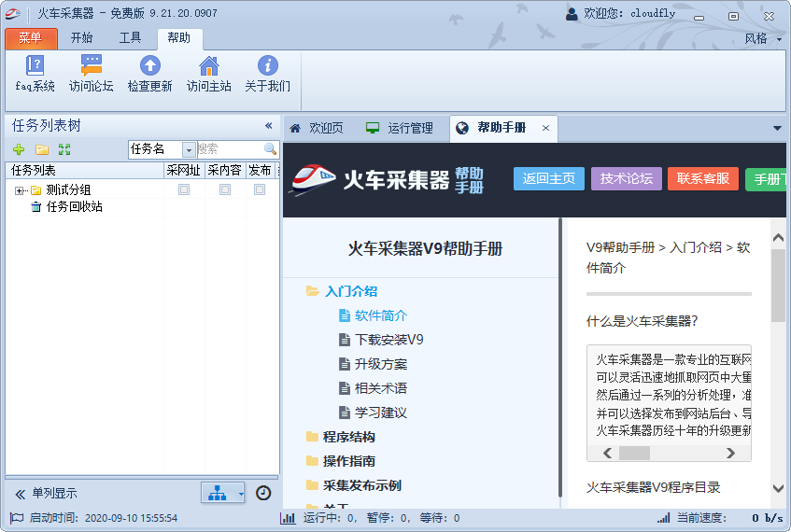791x532 pixels.
Task: Click the 返回主页 button
Action: pyautogui.click(x=549, y=178)
